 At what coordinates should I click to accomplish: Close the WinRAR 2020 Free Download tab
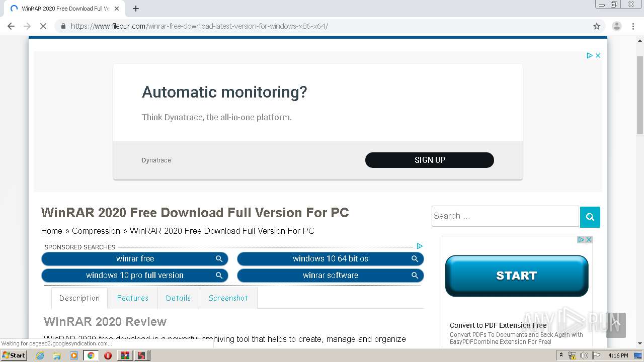pyautogui.click(x=117, y=9)
